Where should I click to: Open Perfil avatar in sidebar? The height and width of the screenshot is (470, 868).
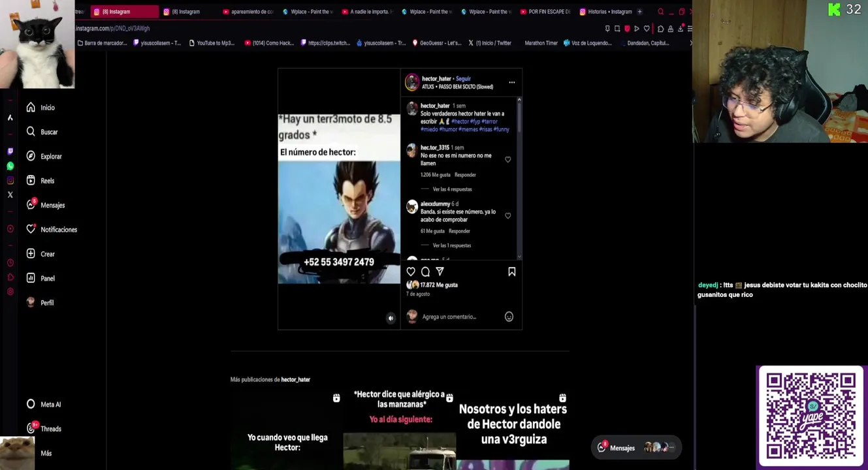[31, 302]
